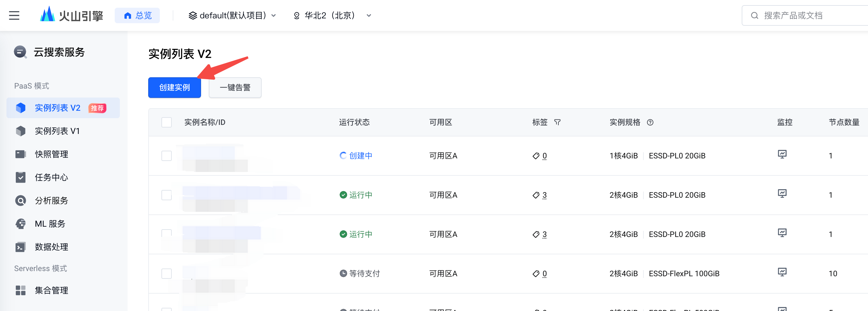Check the box for the 创建中 instance

(x=167, y=156)
